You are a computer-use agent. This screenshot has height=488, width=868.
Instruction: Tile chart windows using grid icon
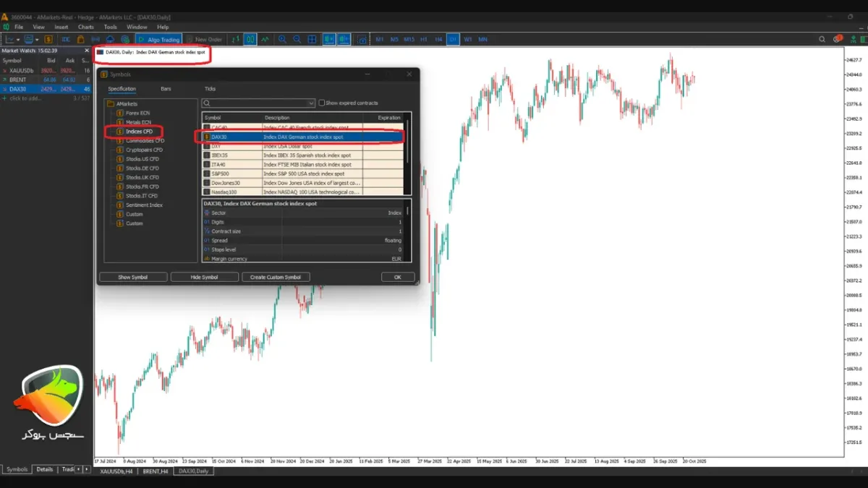tap(312, 39)
